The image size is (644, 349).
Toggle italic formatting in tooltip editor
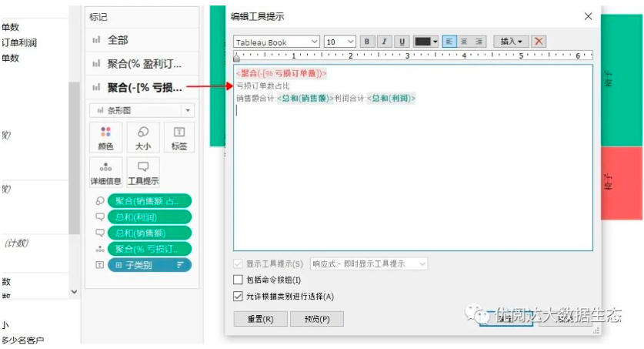(385, 42)
